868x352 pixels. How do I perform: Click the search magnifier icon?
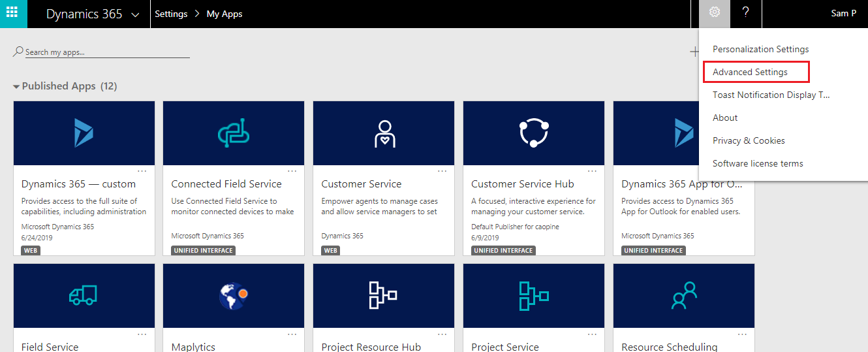(18, 51)
